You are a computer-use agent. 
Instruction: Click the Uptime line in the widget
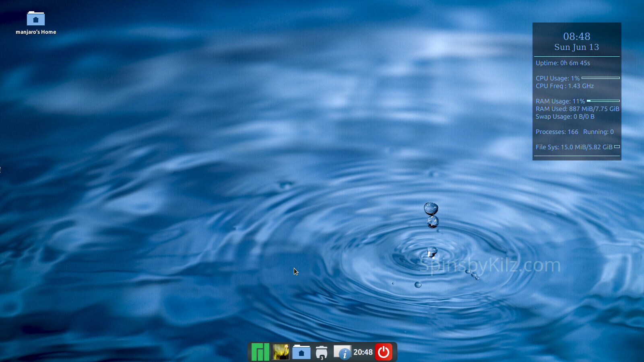pos(563,63)
